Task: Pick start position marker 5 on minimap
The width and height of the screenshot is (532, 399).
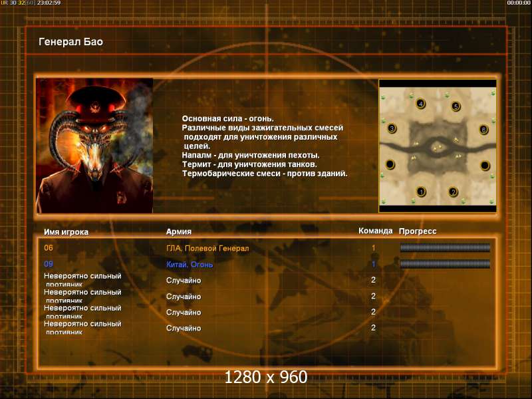Action: [456, 106]
